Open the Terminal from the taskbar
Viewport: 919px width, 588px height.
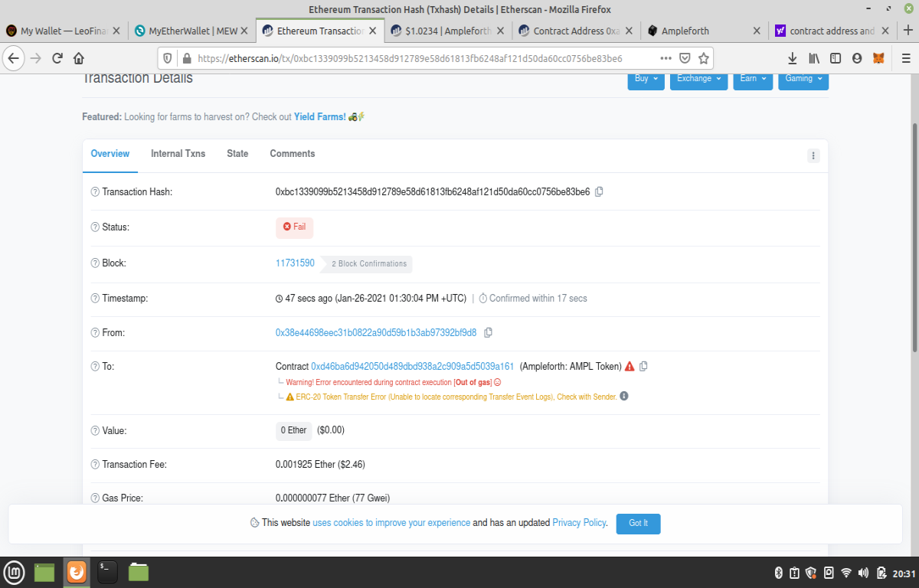point(107,572)
